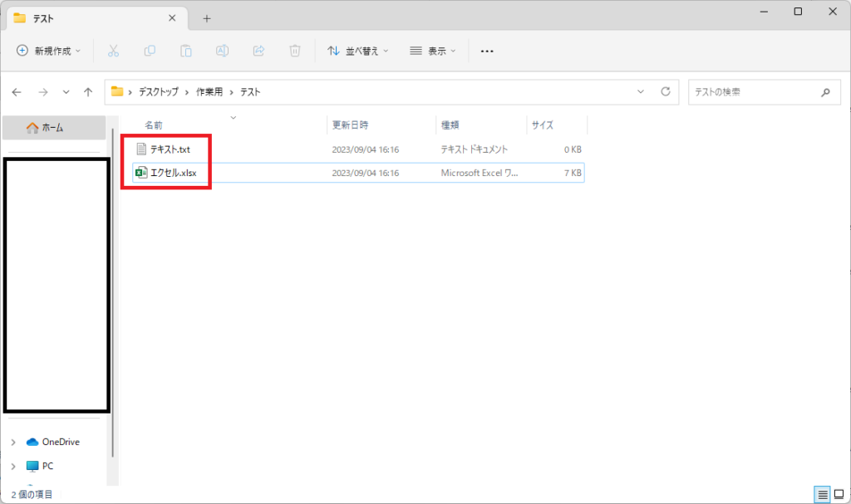Switch to details view in status bar
Image resolution: width=851 pixels, height=504 pixels.
tap(822, 494)
